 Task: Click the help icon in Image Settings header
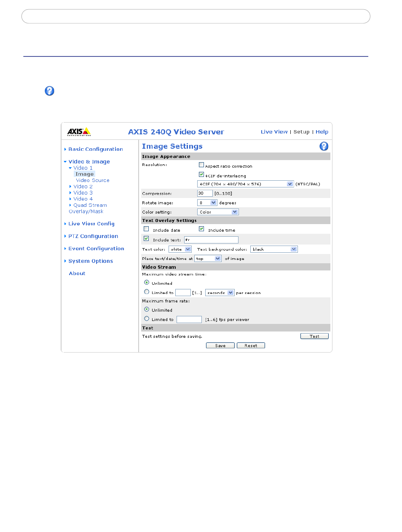(x=324, y=146)
